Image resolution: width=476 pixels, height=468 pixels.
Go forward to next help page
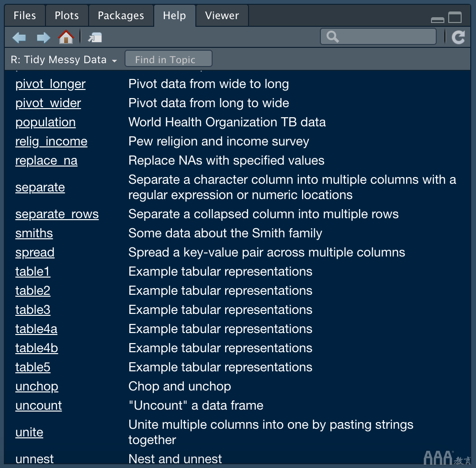click(44, 37)
